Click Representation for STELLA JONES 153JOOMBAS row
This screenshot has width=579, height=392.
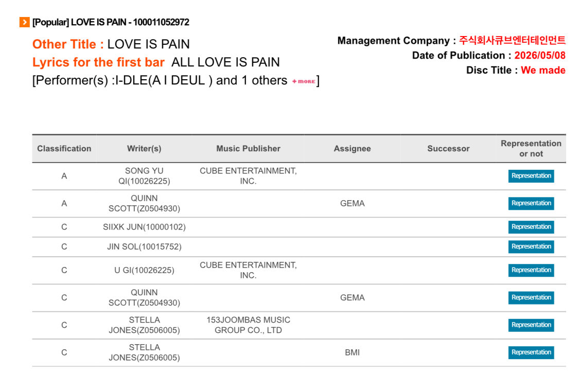pyautogui.click(x=531, y=325)
